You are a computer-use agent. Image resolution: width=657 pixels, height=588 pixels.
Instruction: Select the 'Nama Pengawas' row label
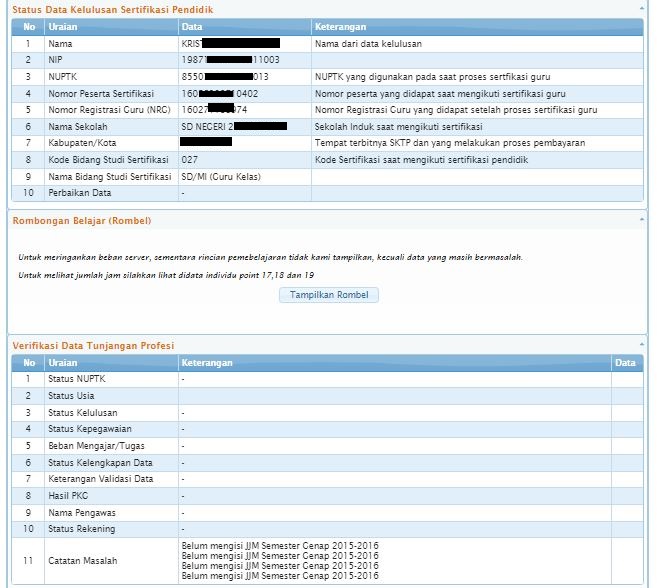coord(82,513)
